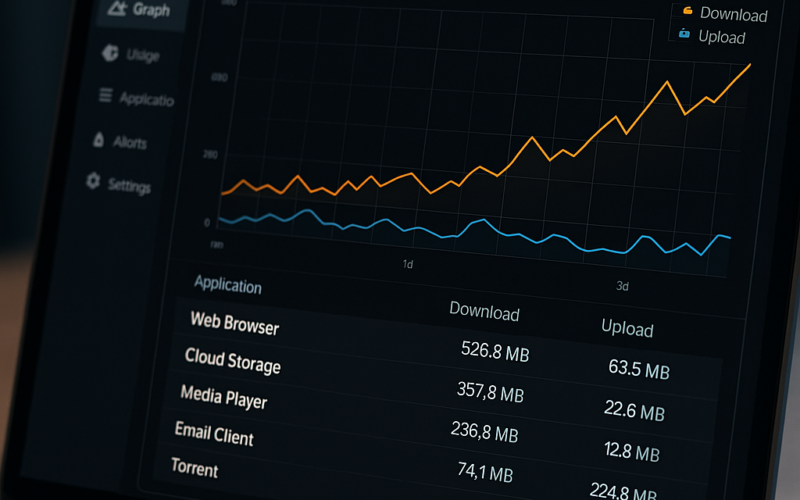
Task: Click the 1d axis label on chart
Action: pyautogui.click(x=408, y=264)
